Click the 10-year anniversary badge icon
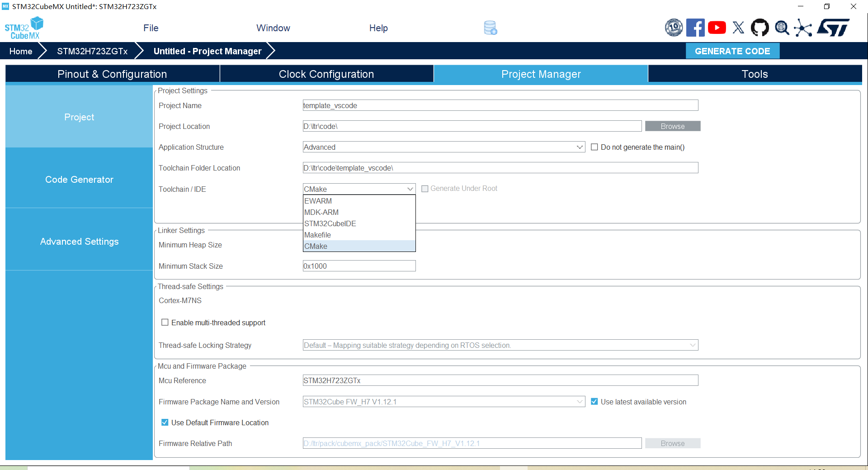 click(x=674, y=28)
